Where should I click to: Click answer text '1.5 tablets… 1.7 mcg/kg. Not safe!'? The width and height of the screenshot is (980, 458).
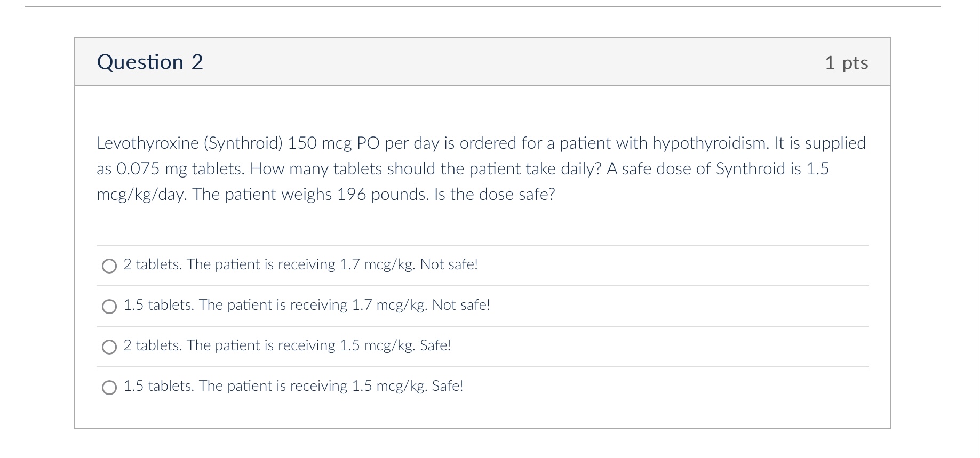tap(307, 305)
